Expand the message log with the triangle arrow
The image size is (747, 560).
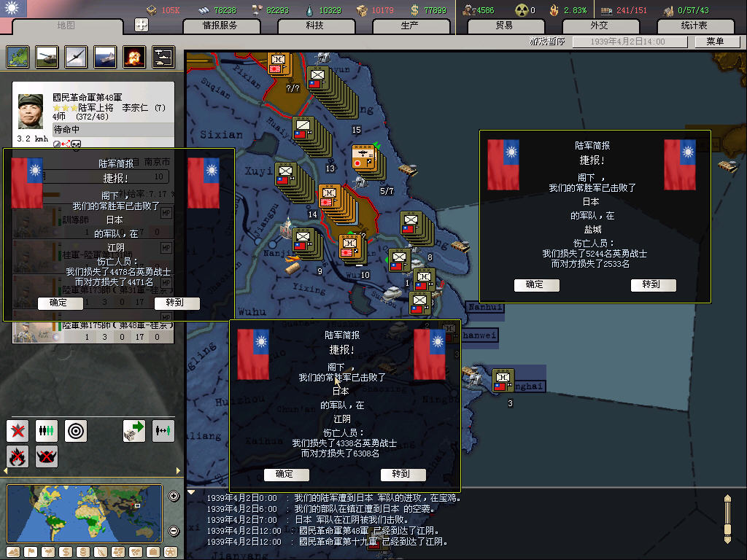click(191, 492)
